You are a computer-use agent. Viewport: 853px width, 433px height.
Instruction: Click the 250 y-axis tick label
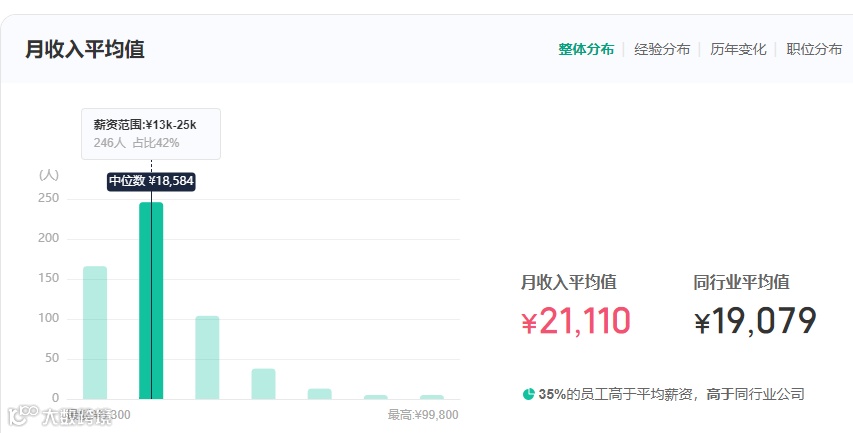pos(48,199)
